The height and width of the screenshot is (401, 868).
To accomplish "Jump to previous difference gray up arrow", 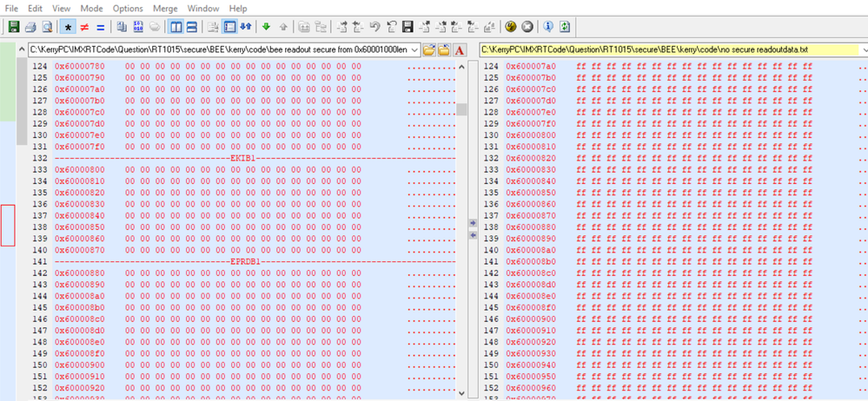I will [x=283, y=27].
